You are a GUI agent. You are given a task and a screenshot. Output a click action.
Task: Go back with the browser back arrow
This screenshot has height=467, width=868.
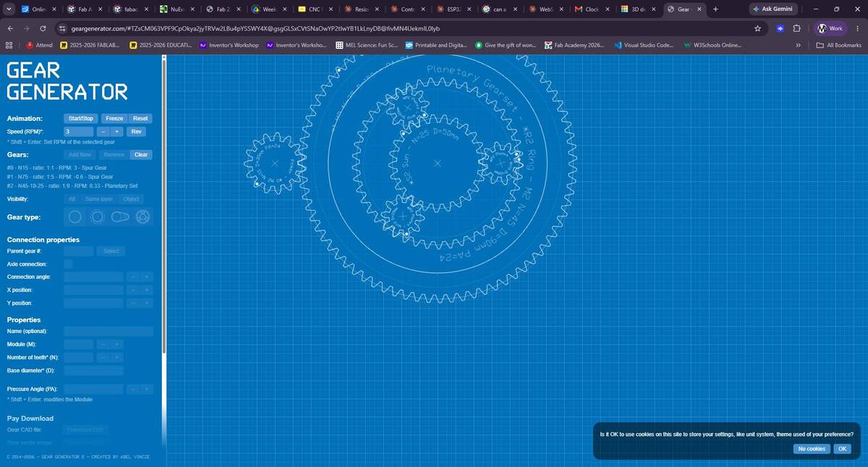click(10, 28)
